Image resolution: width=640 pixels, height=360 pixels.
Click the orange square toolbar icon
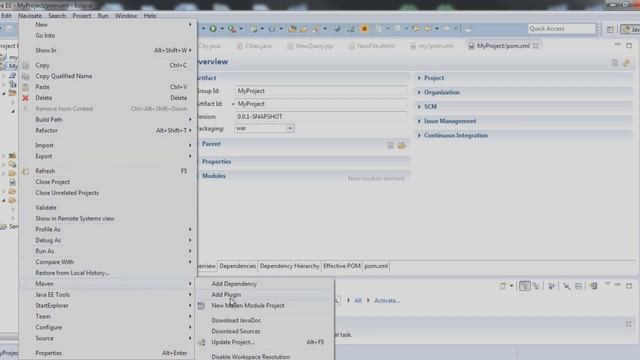(364, 29)
